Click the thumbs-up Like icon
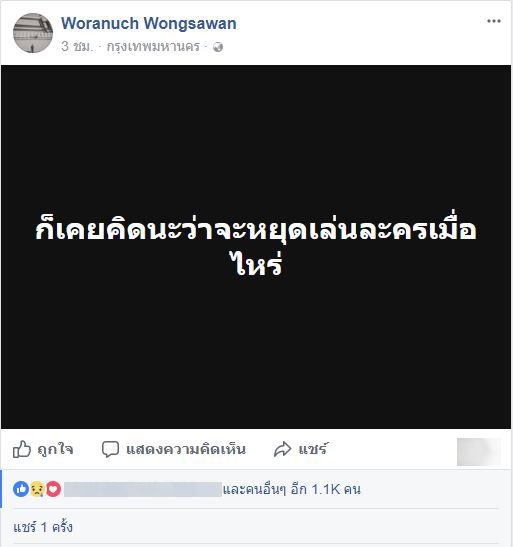The width and height of the screenshot is (513, 547). 22,449
